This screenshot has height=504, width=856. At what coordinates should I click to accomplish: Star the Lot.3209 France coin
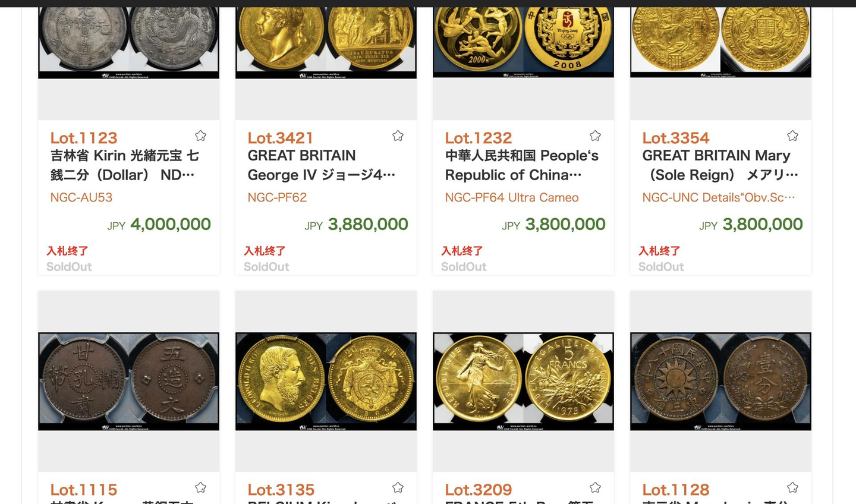[x=595, y=488]
